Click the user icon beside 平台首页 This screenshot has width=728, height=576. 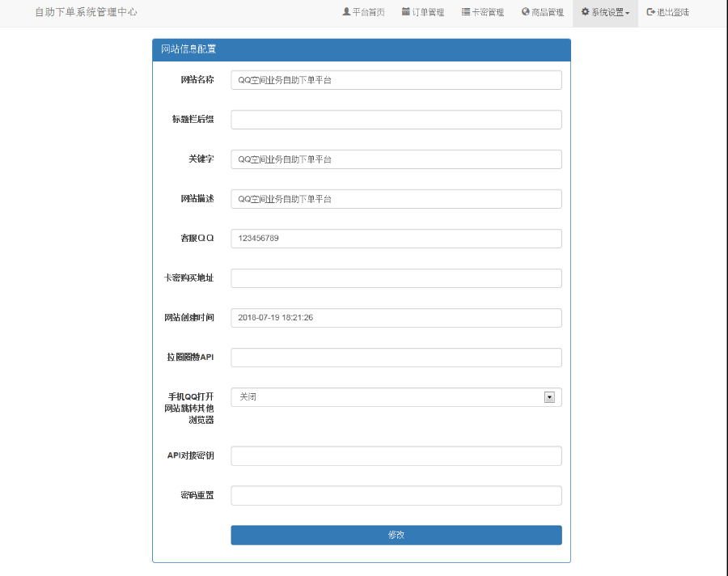tap(348, 12)
